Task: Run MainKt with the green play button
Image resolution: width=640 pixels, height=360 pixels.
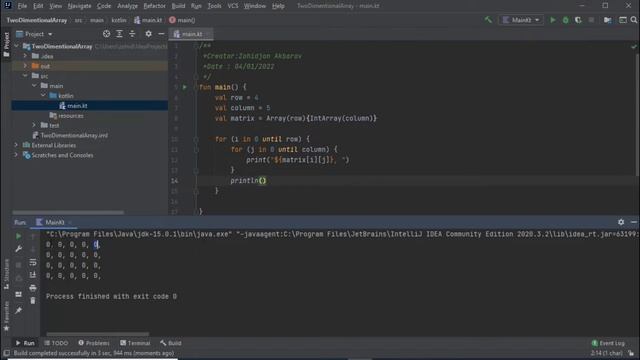Action: (553, 20)
